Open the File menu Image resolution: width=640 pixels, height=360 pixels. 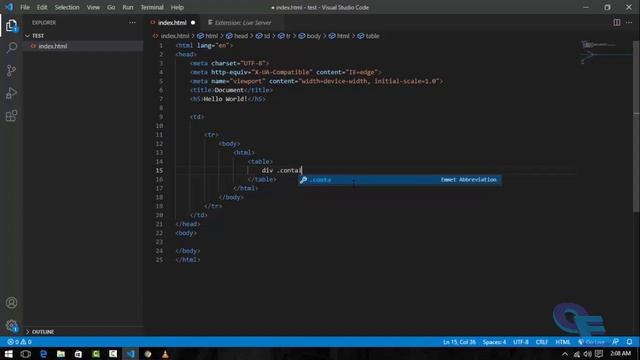[25, 7]
